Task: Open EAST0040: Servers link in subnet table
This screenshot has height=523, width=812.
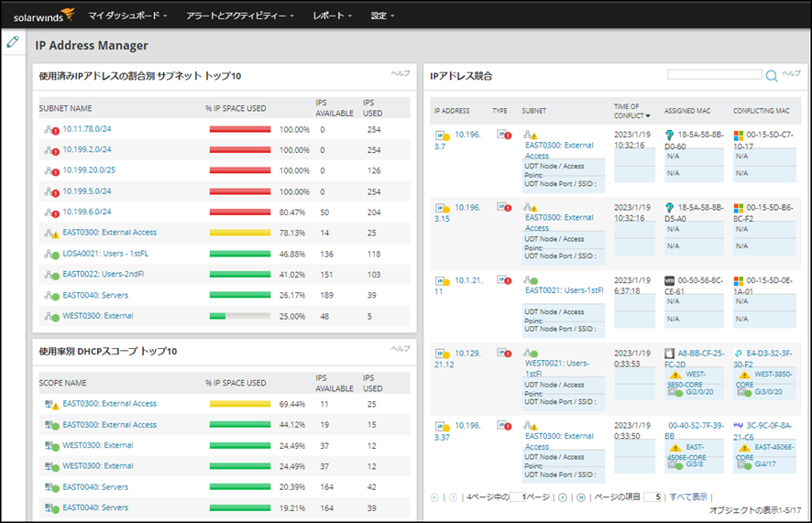Action: [x=95, y=295]
